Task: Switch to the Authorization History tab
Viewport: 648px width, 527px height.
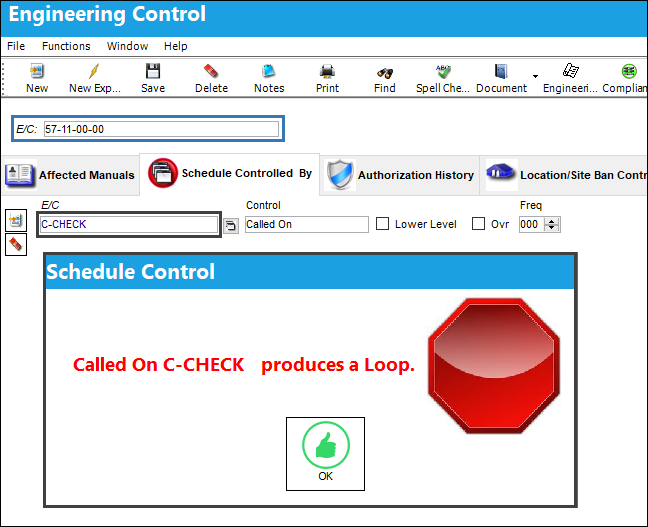Action: [x=400, y=175]
